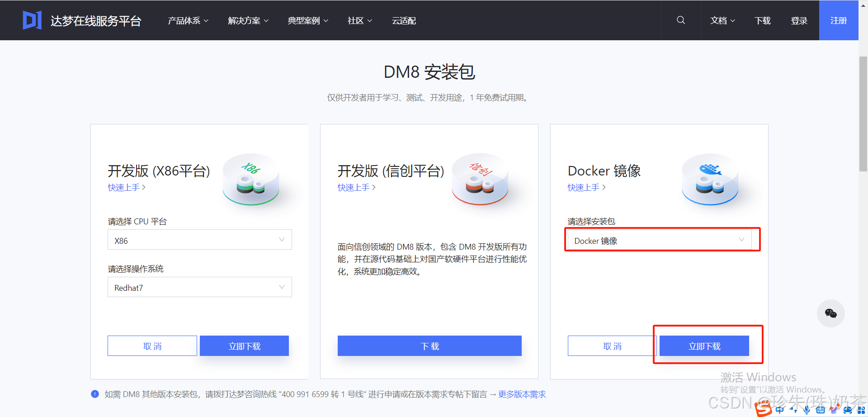Expand the 社区 menu

pos(360,21)
